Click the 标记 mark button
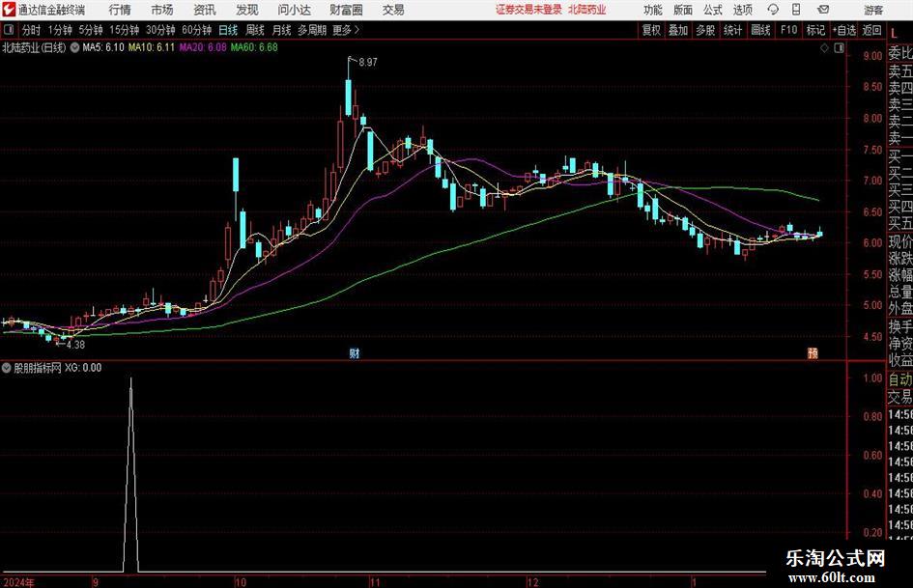 coord(815,30)
